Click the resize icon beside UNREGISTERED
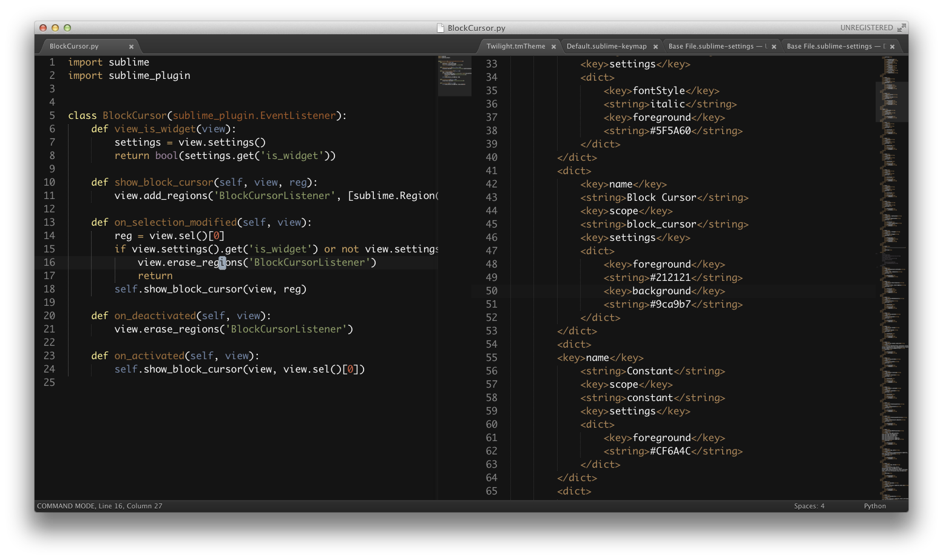The width and height of the screenshot is (943, 560). click(x=902, y=27)
